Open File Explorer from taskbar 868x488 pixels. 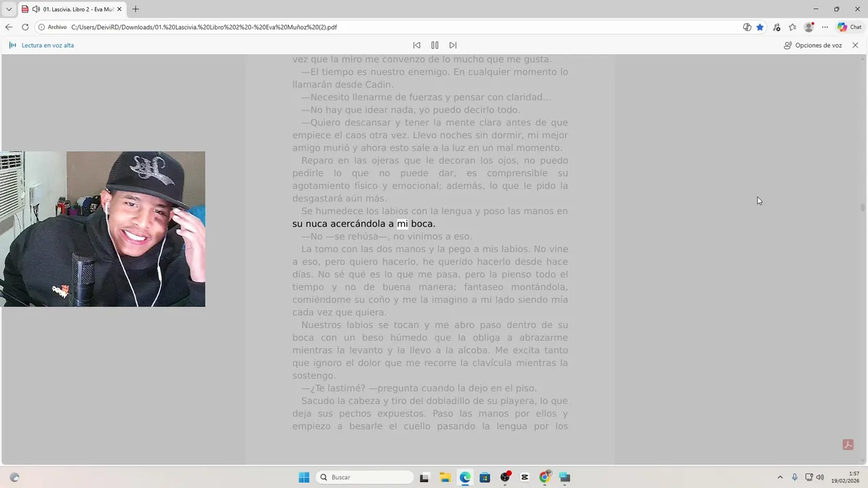tap(445, 477)
